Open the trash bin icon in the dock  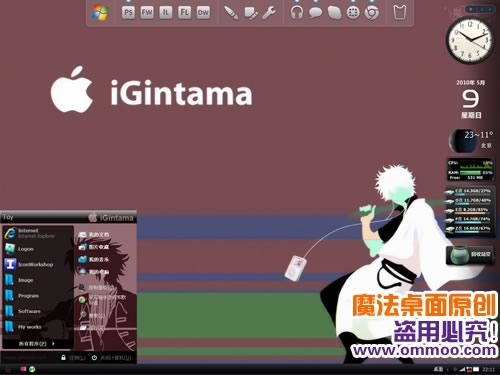pos(400,13)
